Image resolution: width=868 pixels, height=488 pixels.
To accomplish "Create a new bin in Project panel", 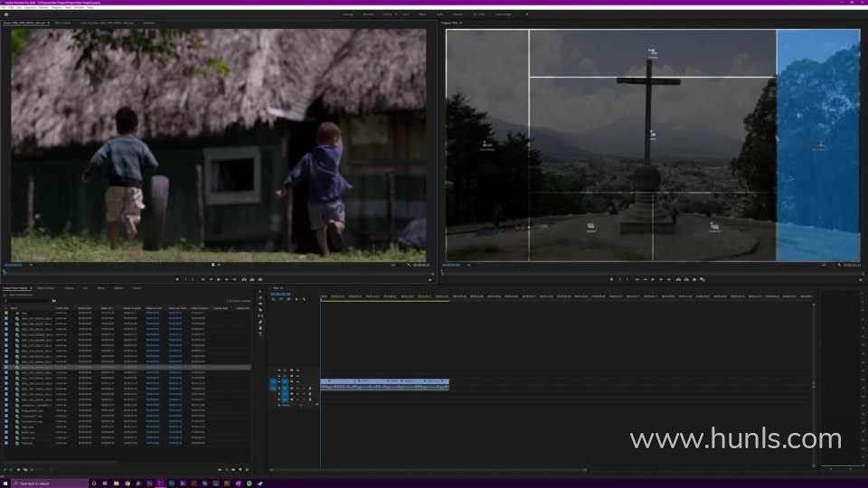I will click(x=233, y=470).
